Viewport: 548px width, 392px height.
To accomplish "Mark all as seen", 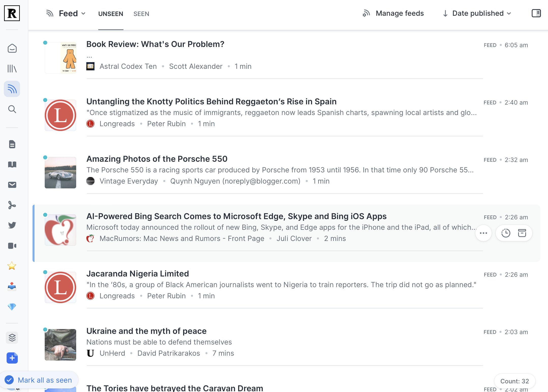I will [x=39, y=380].
